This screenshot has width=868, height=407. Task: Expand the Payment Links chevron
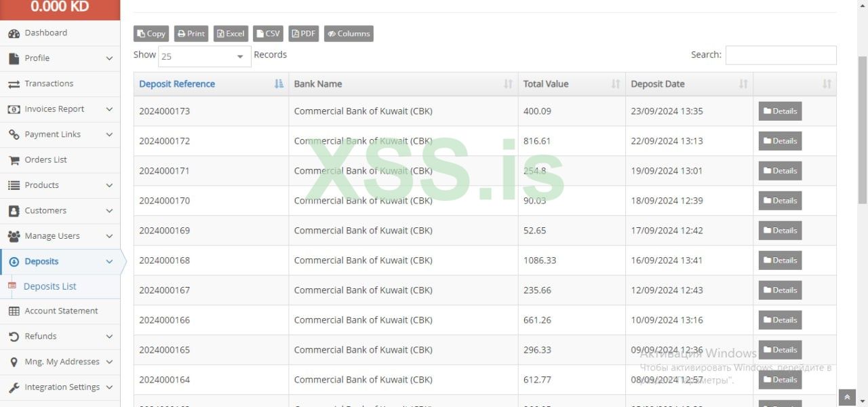[x=109, y=134]
